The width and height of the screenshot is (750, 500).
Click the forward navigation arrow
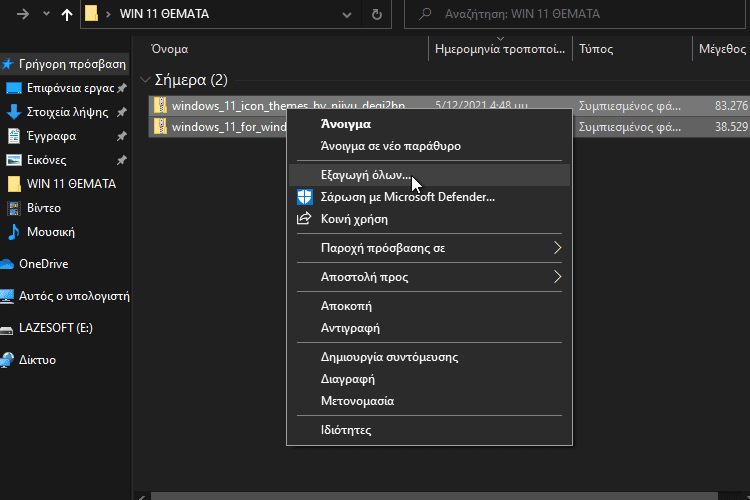(x=22, y=14)
